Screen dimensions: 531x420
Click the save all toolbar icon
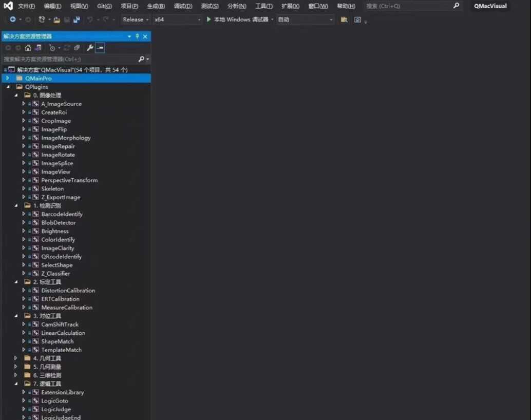77,20
